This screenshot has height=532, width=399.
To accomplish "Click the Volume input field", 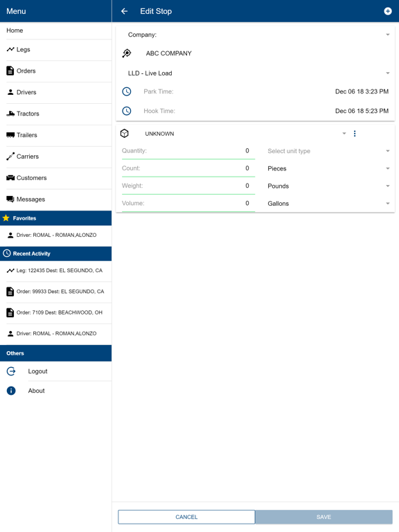I will 188,203.
